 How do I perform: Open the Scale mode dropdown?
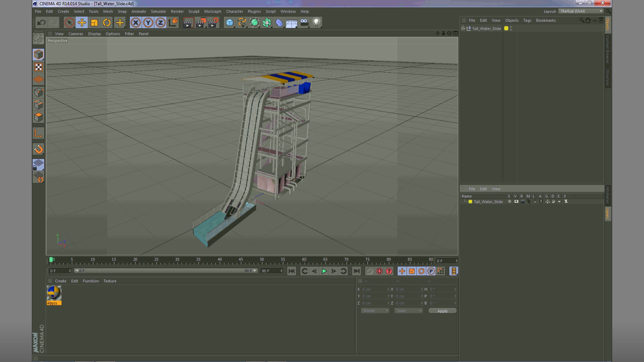pyautogui.click(x=409, y=311)
